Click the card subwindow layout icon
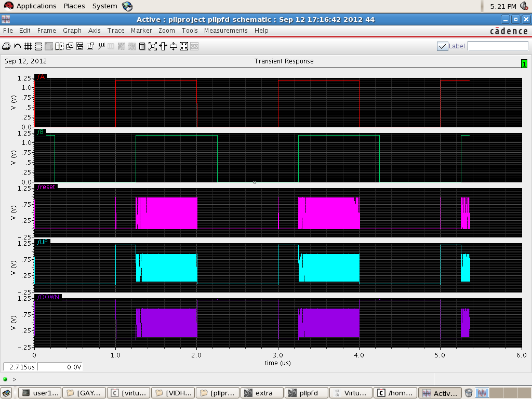The height and width of the screenshot is (399, 532). [80, 46]
